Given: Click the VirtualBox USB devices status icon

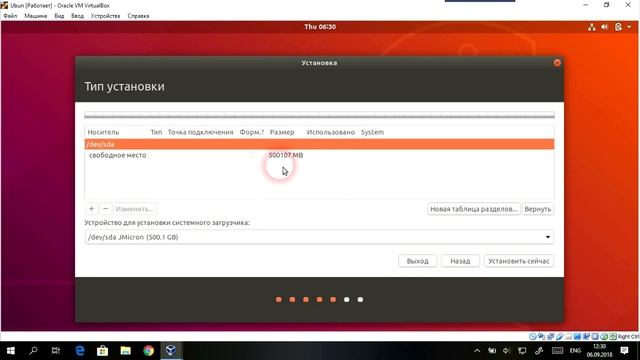Looking at the screenshot, I should [559, 337].
